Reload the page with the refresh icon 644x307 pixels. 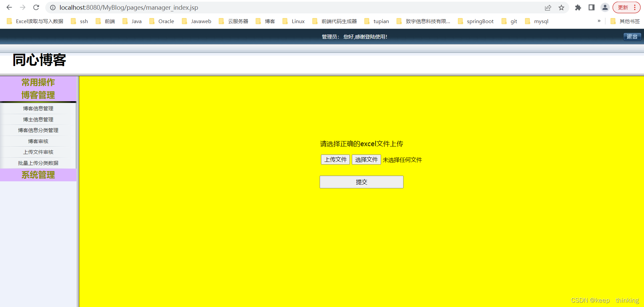point(36,7)
